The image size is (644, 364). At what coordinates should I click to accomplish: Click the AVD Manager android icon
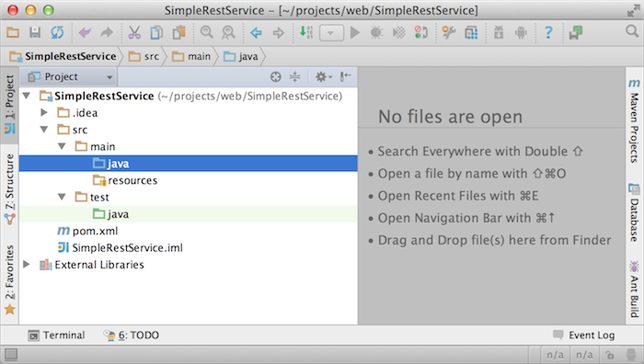coord(499,32)
